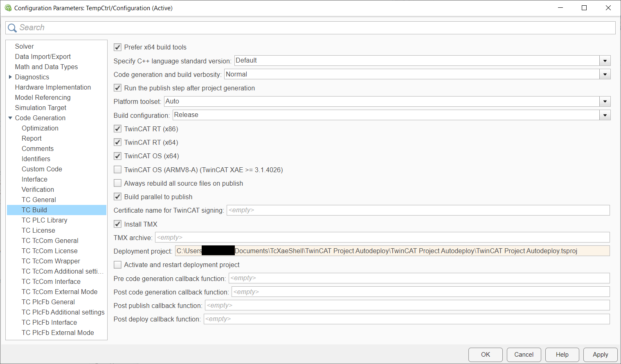The height and width of the screenshot is (364, 621).
Task: Click the TMX archive field
Action: [382, 238]
